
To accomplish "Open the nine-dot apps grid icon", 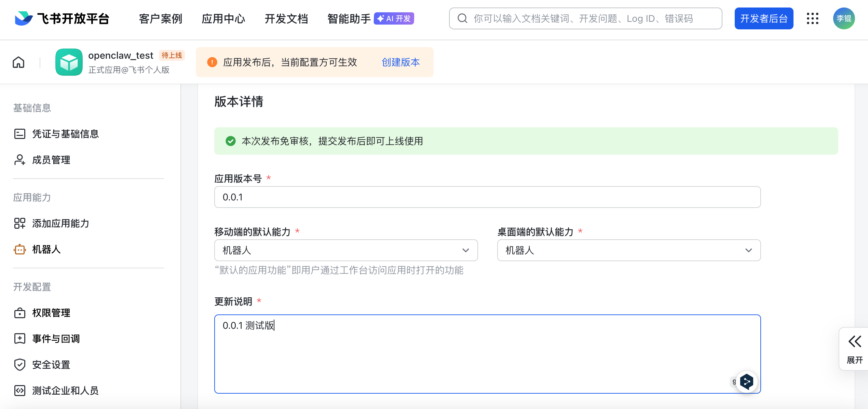I will click(812, 18).
